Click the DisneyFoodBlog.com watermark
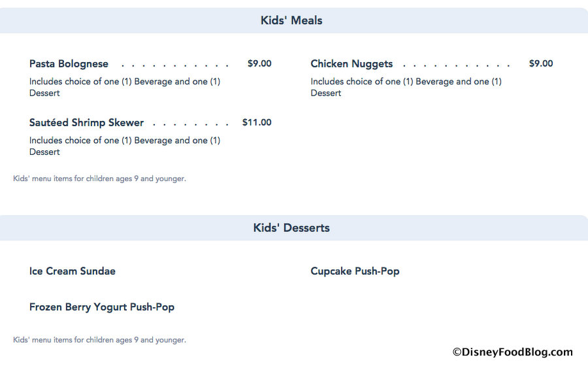The width and height of the screenshot is (588, 370). tap(512, 352)
